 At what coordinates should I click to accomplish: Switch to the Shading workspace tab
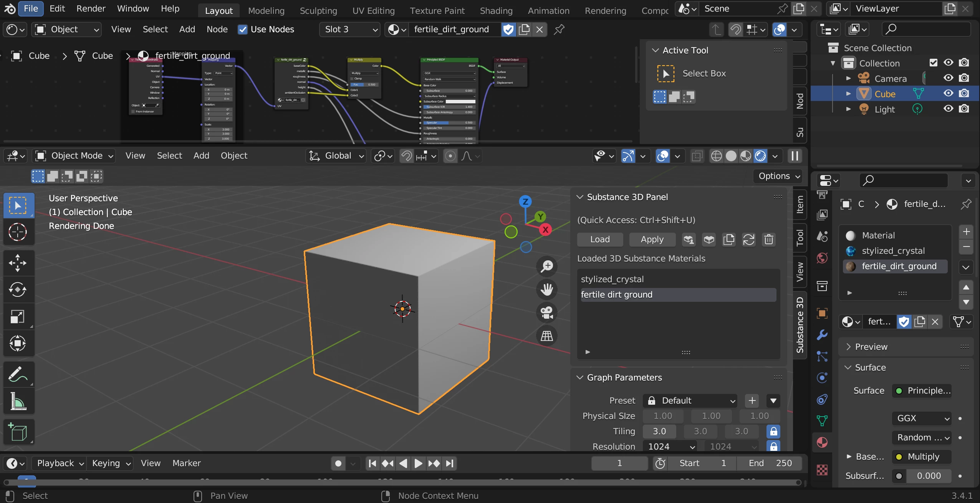[496, 11]
